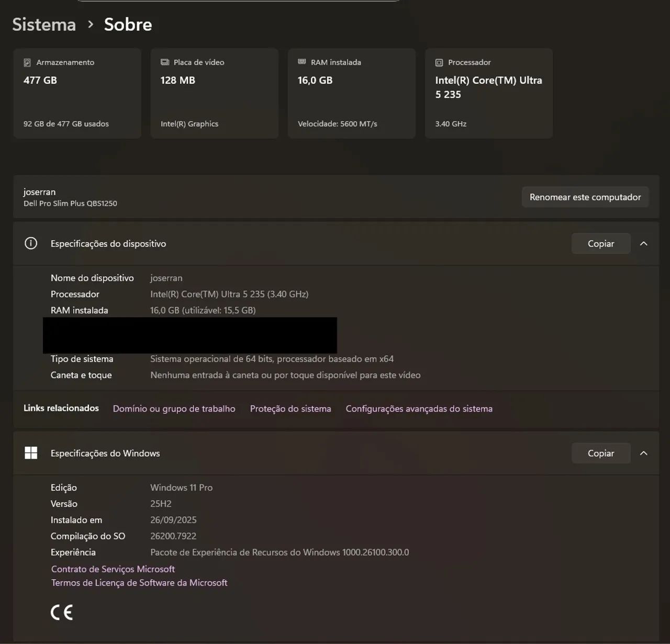The width and height of the screenshot is (670, 644).
Task: Collapse the Especificações do dispositivo section chevron
Action: (x=644, y=244)
